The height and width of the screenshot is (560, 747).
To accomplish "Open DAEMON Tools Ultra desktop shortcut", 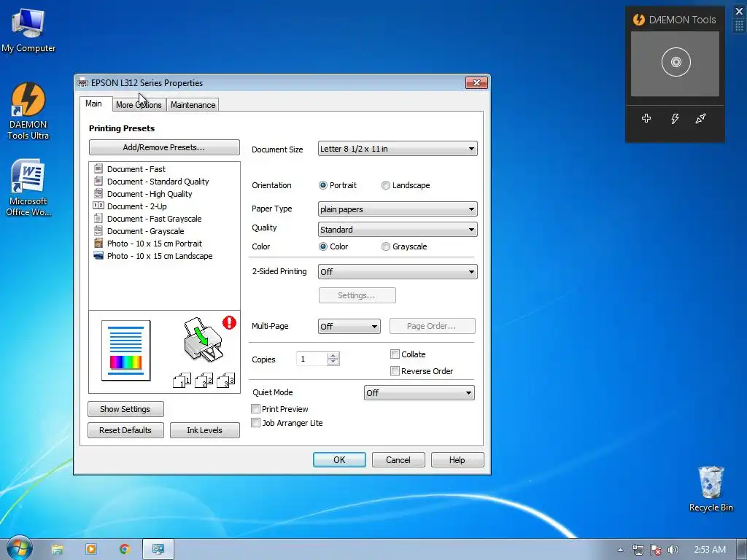I will click(28, 111).
